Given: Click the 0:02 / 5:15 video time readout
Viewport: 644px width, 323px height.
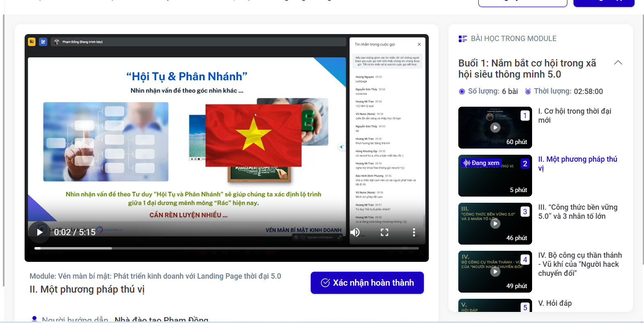Looking at the screenshot, I should pyautogui.click(x=75, y=232).
